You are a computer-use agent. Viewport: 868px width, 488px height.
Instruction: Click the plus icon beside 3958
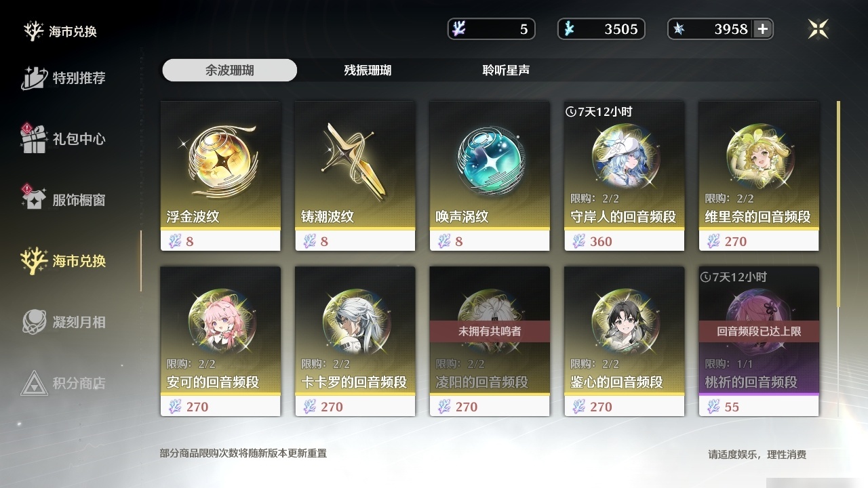[763, 29]
